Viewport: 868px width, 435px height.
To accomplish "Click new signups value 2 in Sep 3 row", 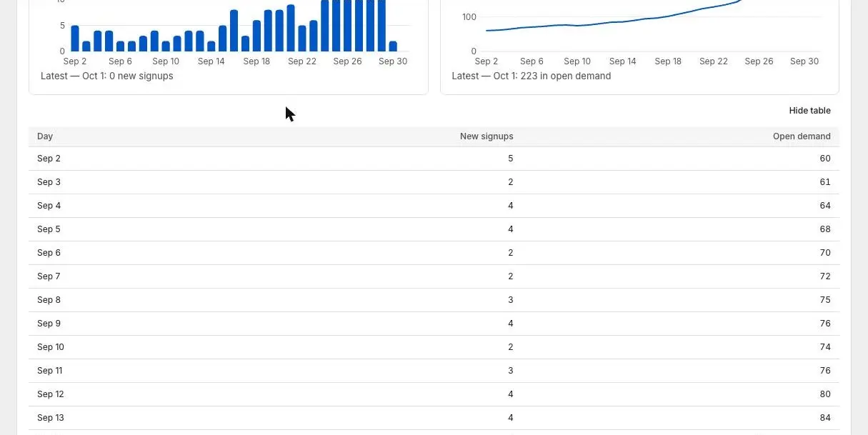I will point(511,182).
